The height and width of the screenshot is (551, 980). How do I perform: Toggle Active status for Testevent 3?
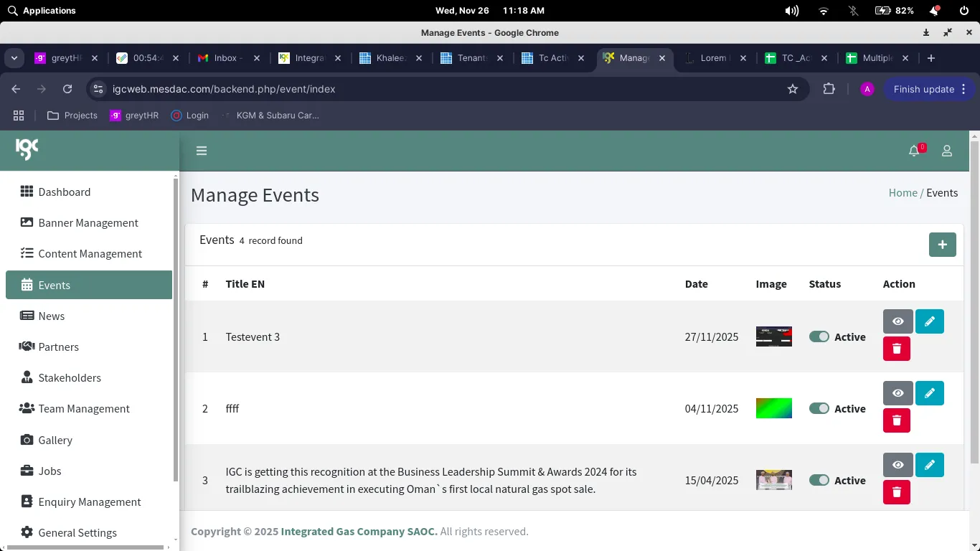click(x=819, y=337)
